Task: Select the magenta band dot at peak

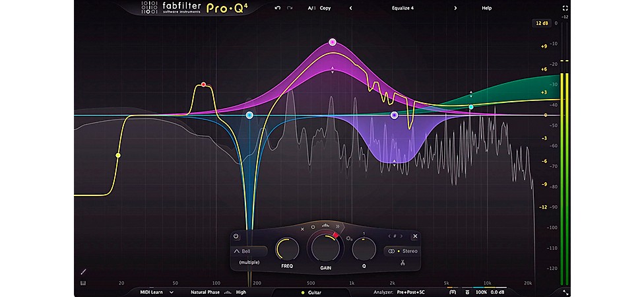Action: [333, 42]
